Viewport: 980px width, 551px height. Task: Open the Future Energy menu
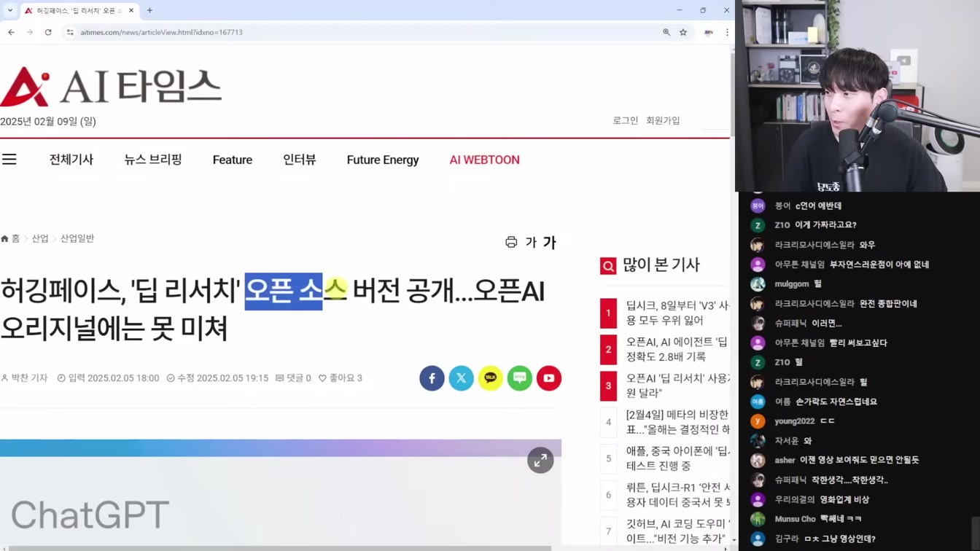click(x=383, y=160)
